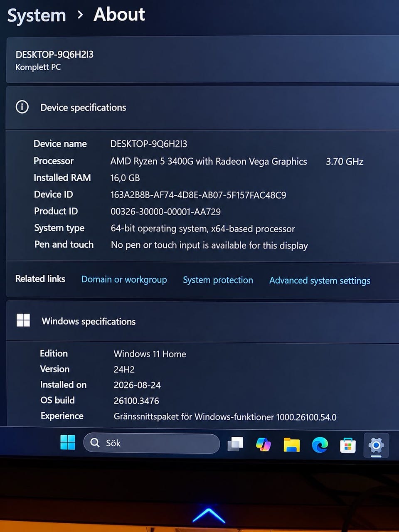Open Task View from the taskbar

[x=235, y=444]
